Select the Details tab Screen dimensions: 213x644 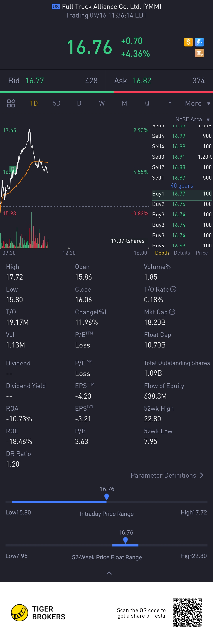pos(182,253)
